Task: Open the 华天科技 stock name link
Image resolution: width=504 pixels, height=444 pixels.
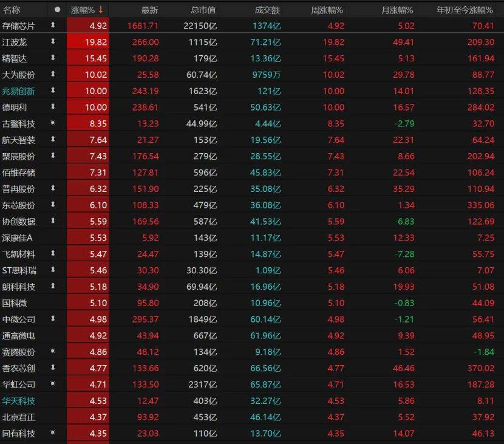Action: tap(19, 401)
